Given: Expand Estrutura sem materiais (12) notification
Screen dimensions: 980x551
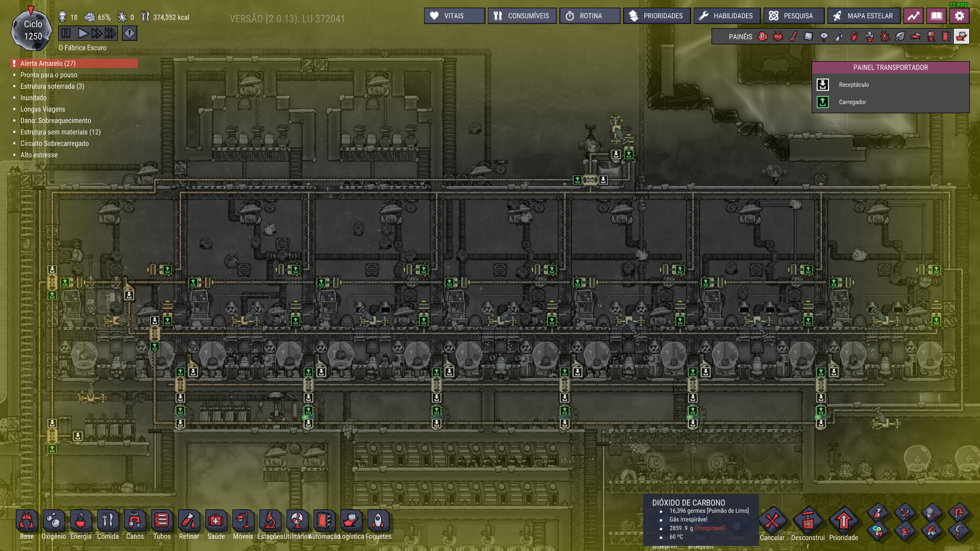Looking at the screenshot, I should [x=60, y=132].
